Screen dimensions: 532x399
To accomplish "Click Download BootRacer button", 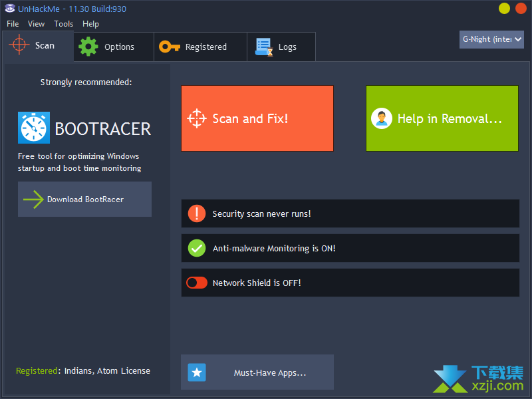I will pos(85,199).
